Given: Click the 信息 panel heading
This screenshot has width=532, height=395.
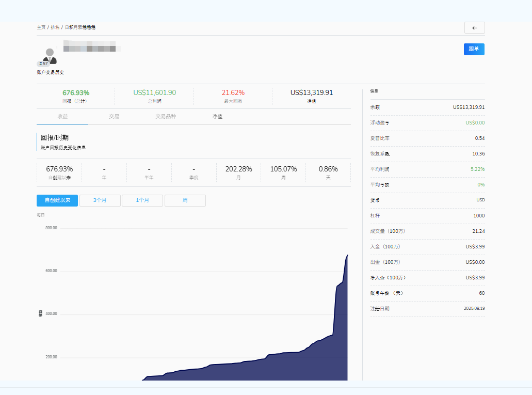Looking at the screenshot, I should (374, 91).
